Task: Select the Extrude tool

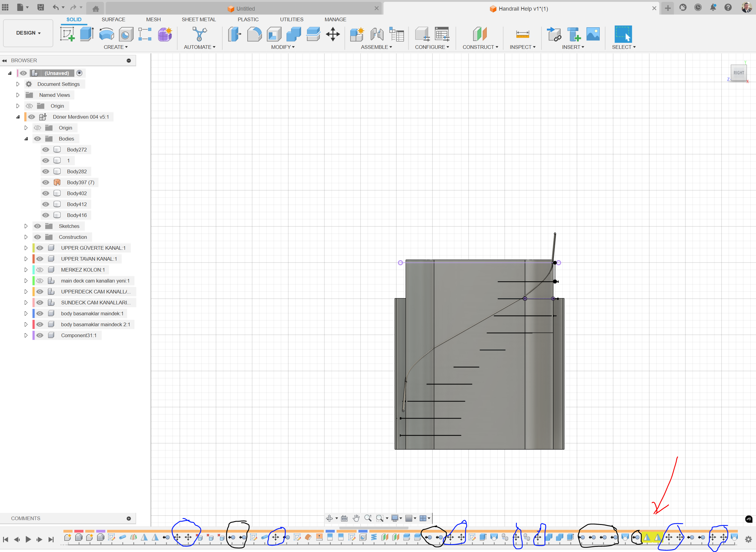Action: (86, 34)
